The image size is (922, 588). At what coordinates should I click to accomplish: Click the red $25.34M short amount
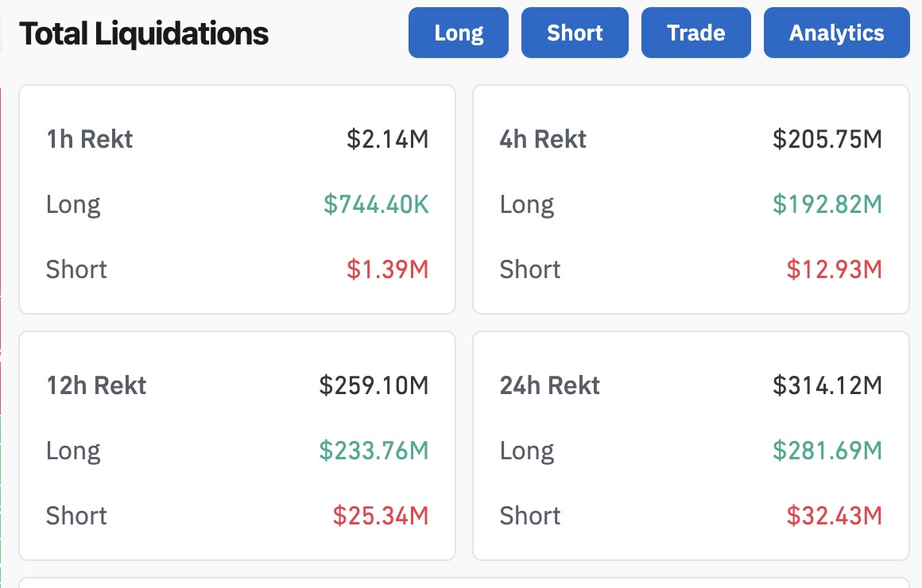click(x=381, y=516)
